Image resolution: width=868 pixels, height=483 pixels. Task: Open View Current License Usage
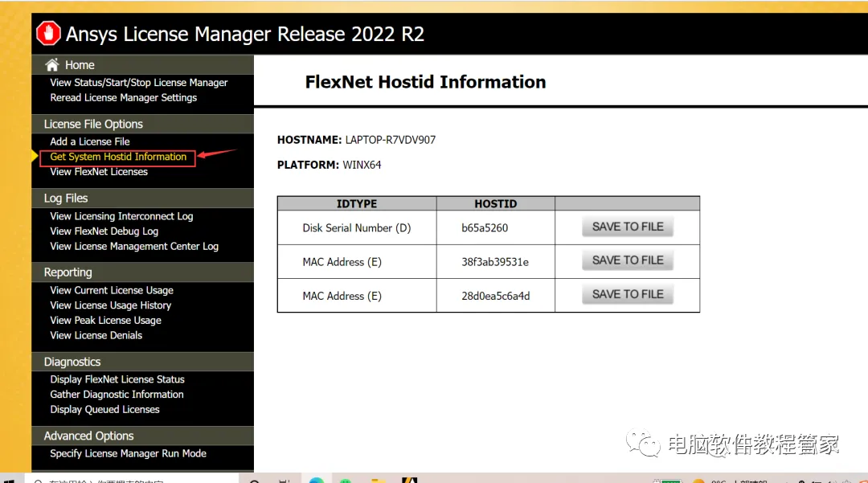(111, 290)
